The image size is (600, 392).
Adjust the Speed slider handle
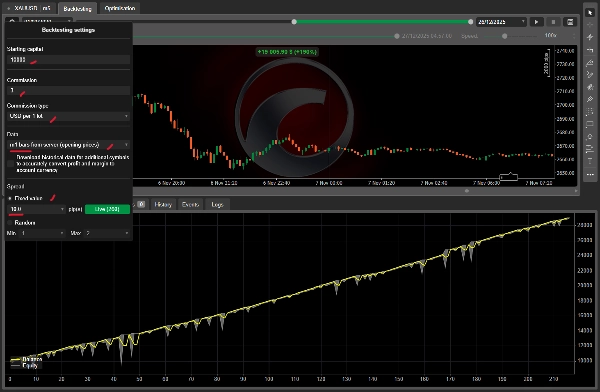(x=505, y=36)
